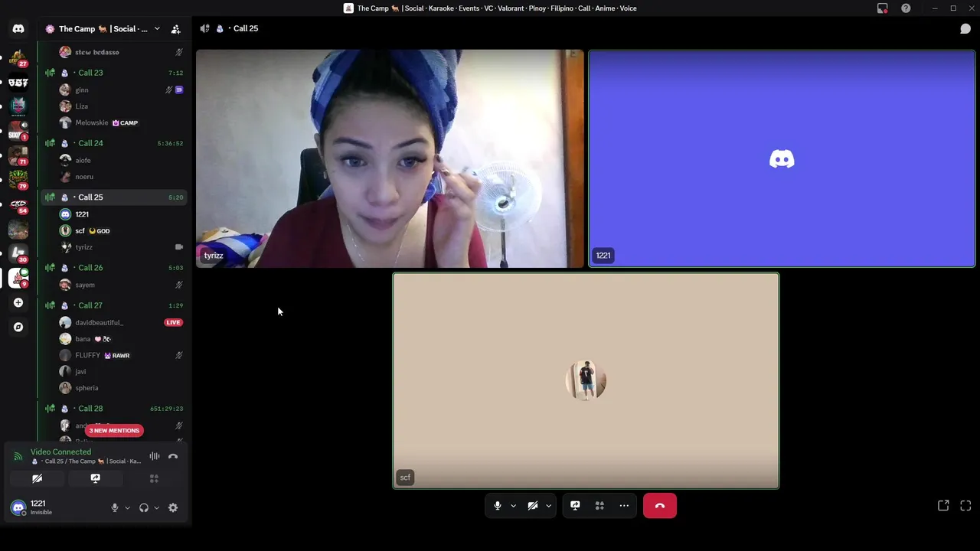Image resolution: width=980 pixels, height=551 pixels.
Task: Click tyrizz video tile
Action: click(x=390, y=158)
